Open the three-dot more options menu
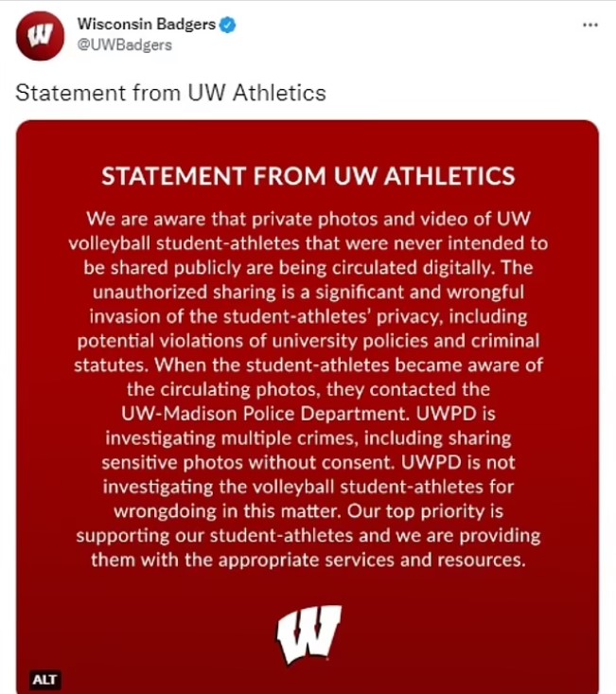Screen dimensions: 616x694 point(590,26)
